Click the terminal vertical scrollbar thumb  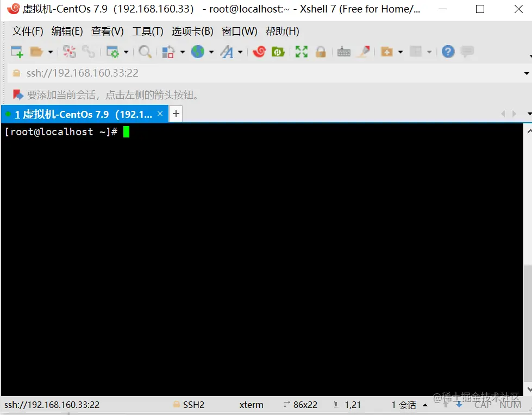[528, 324]
